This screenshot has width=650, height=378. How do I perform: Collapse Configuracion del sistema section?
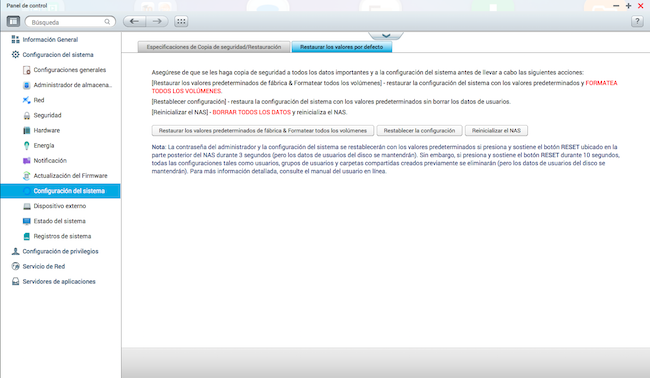[x=58, y=55]
